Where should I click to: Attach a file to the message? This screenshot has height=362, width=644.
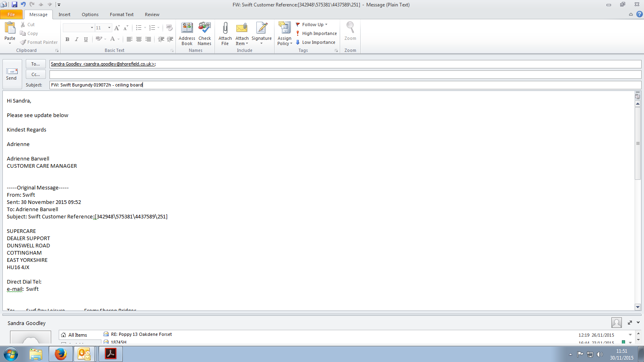[225, 34]
